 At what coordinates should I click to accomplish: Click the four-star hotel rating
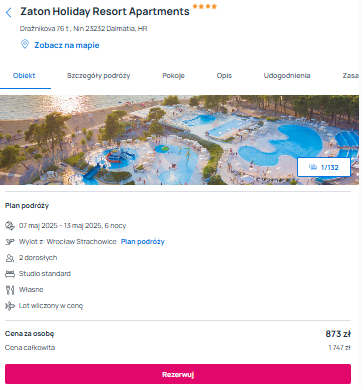pyautogui.click(x=205, y=6)
